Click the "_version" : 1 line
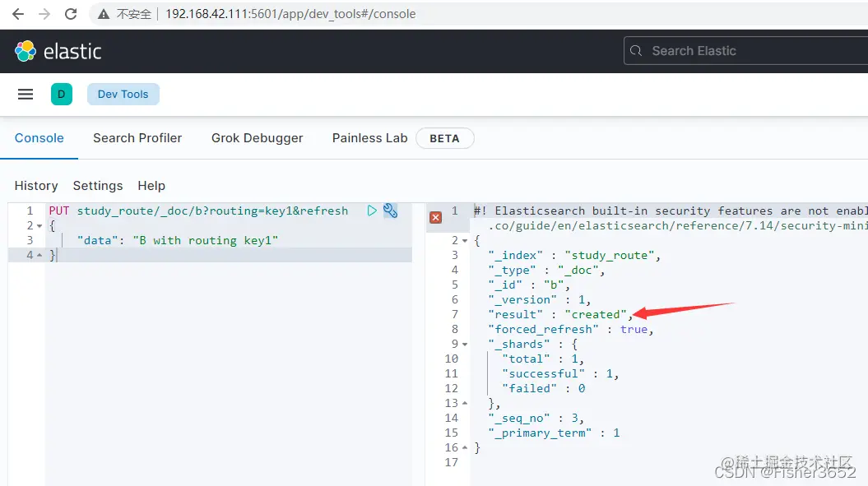The height and width of the screenshot is (486, 868). point(540,299)
